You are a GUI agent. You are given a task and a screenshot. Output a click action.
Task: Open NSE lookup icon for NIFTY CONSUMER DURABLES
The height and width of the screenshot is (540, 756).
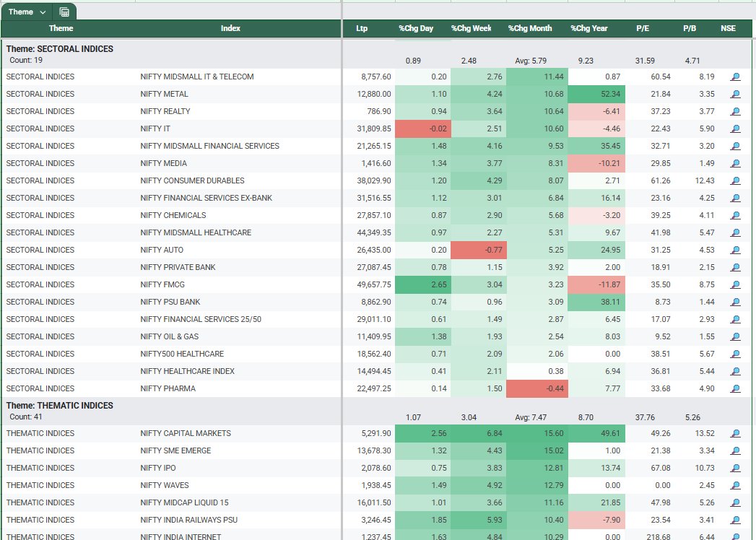735,180
